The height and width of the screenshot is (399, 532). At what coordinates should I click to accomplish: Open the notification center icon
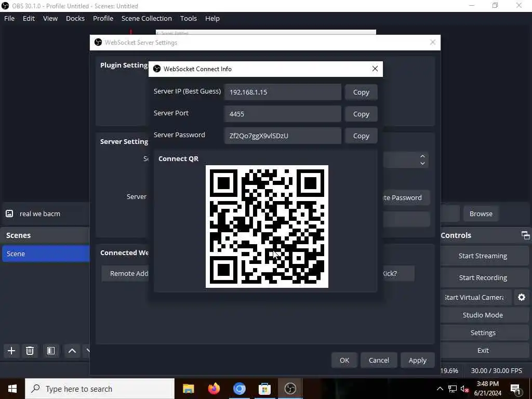tap(516, 389)
